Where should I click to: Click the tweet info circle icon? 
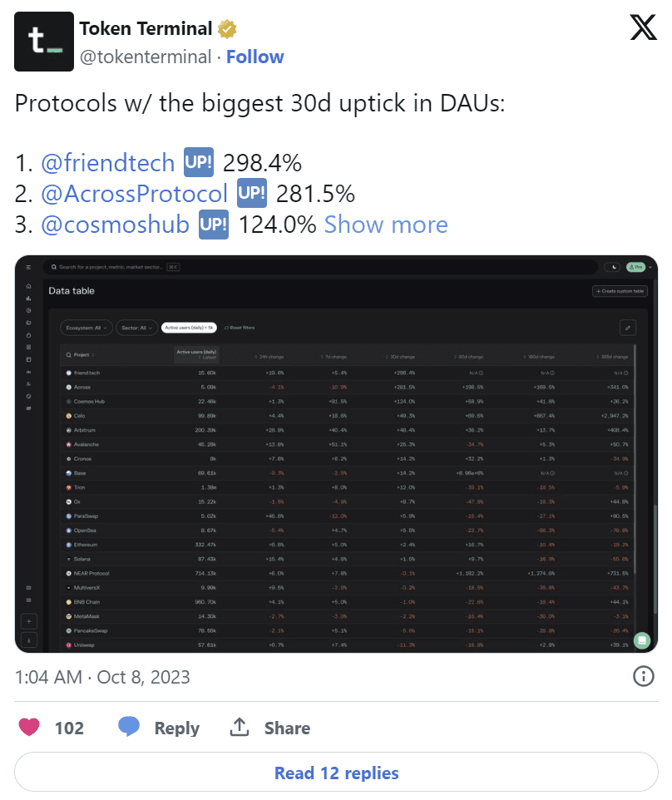[643, 676]
